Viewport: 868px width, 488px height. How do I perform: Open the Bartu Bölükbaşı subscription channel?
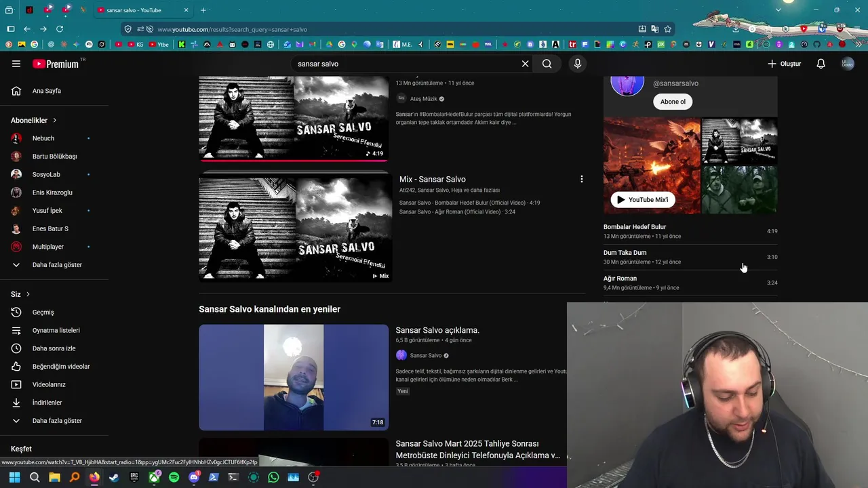(54, 157)
